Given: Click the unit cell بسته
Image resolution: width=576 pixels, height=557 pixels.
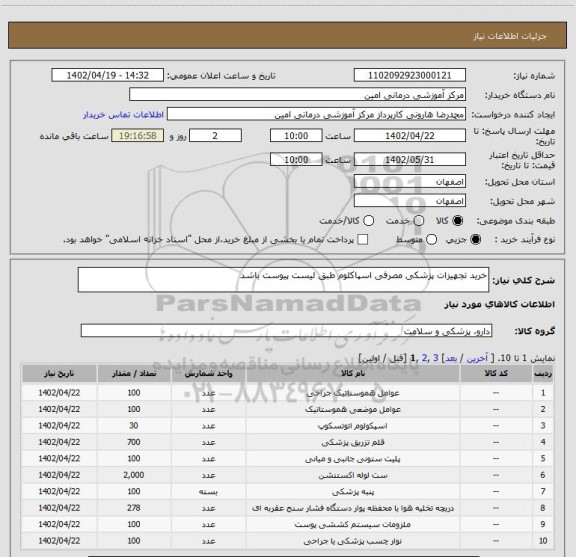Looking at the screenshot, I should (x=208, y=491).
